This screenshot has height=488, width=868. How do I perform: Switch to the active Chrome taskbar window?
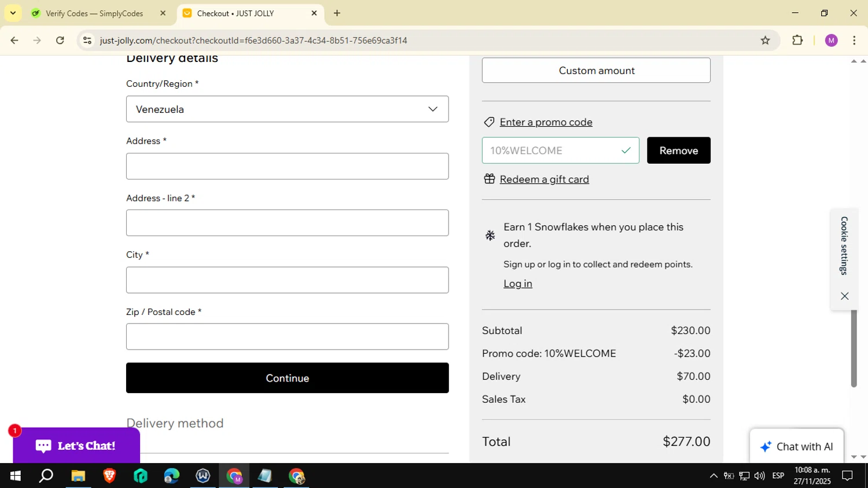coord(234,476)
